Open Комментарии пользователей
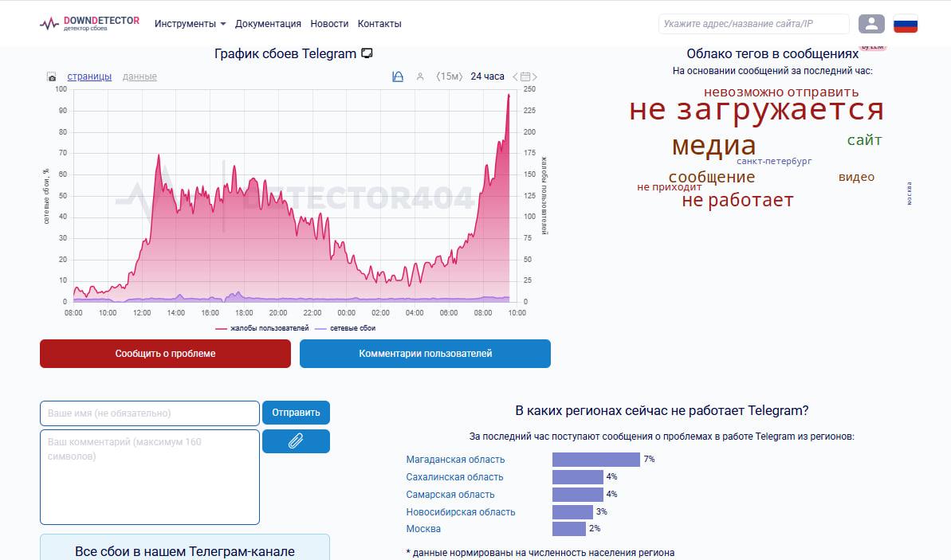 pyautogui.click(x=425, y=354)
